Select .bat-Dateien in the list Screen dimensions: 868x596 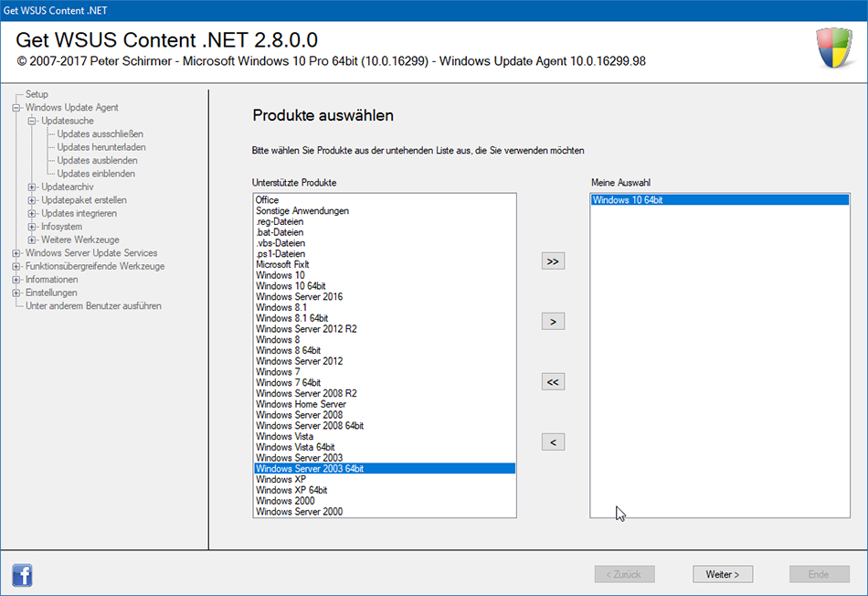[385, 232]
